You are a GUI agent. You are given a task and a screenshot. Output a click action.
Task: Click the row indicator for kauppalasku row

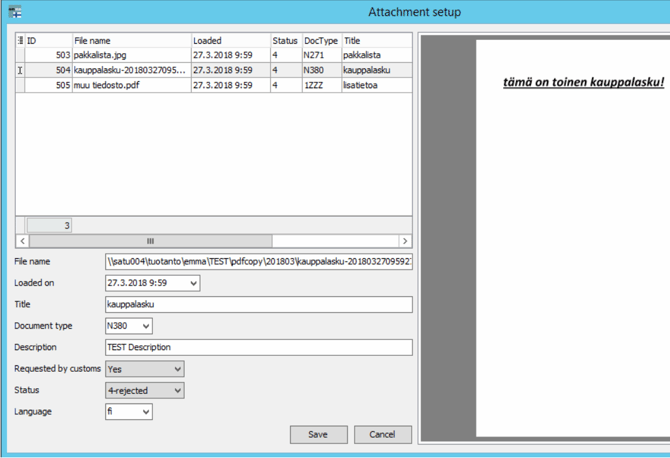[x=20, y=70]
